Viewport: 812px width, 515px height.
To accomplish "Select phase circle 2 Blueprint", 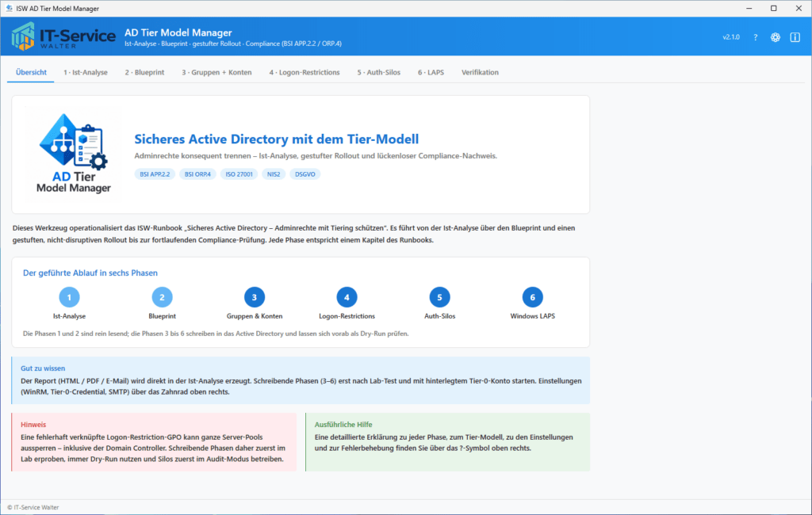I will tap(162, 297).
